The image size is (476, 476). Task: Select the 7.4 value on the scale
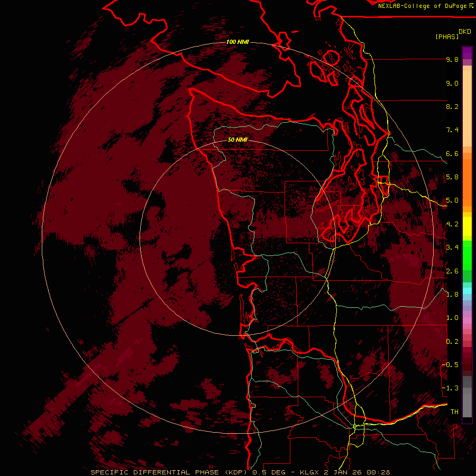[452, 130]
